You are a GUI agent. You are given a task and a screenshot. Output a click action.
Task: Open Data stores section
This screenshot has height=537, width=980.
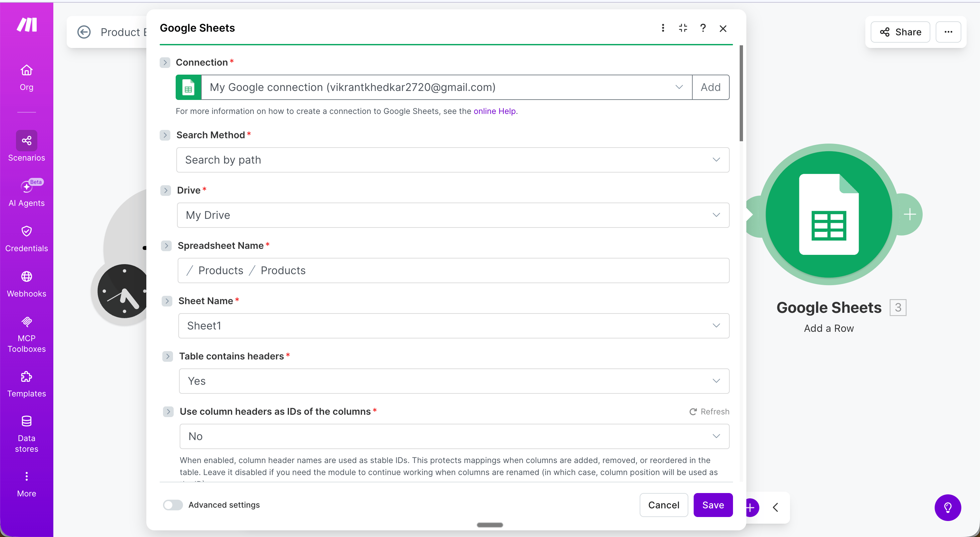(27, 434)
